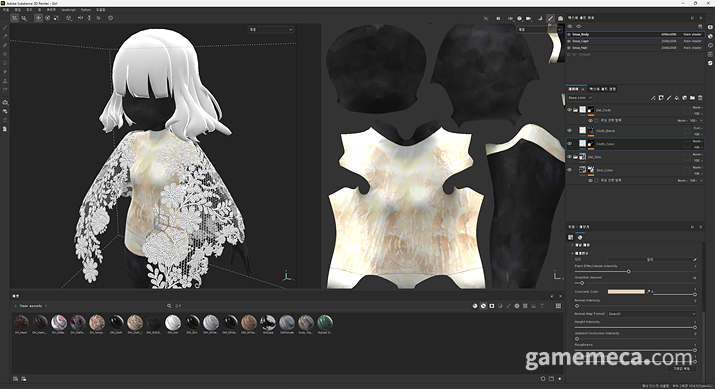
Task: Hide the Cloth_Color layer
Action: 569,144
